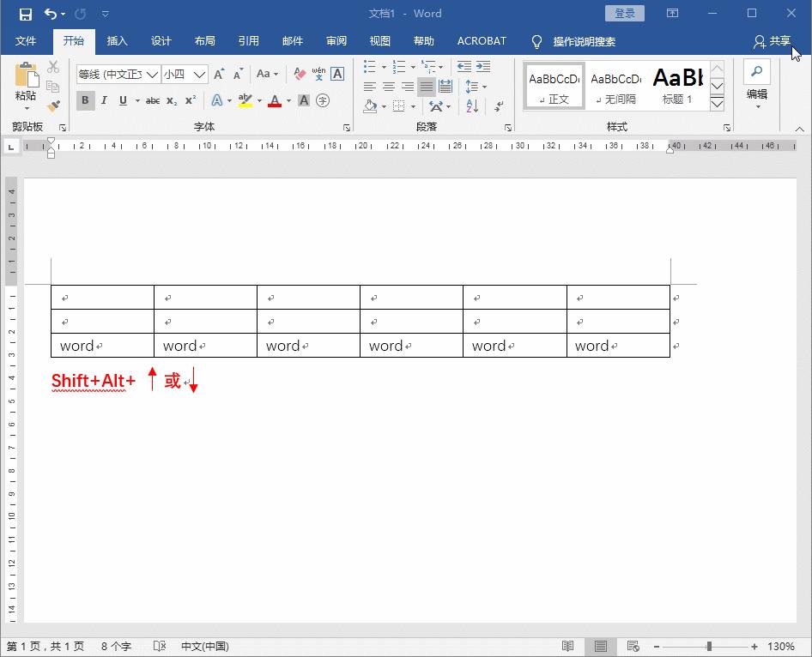The image size is (812, 657).
Task: Click Multilevel List icon
Action: (x=428, y=66)
